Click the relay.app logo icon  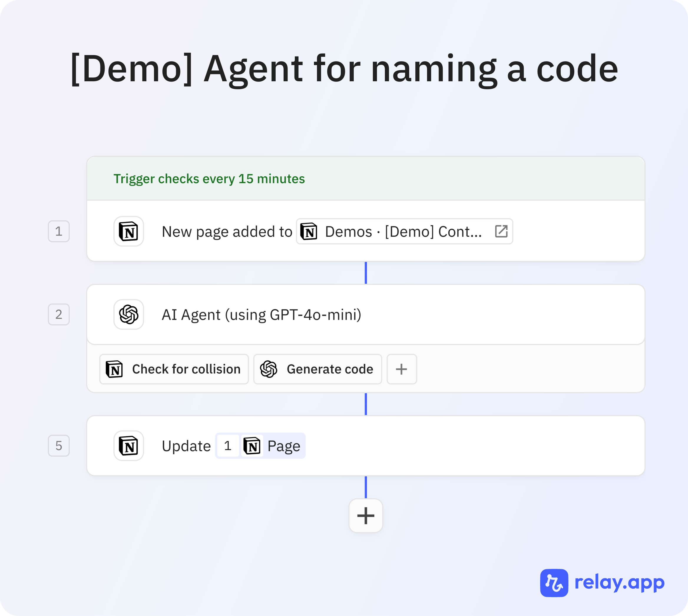[554, 583]
